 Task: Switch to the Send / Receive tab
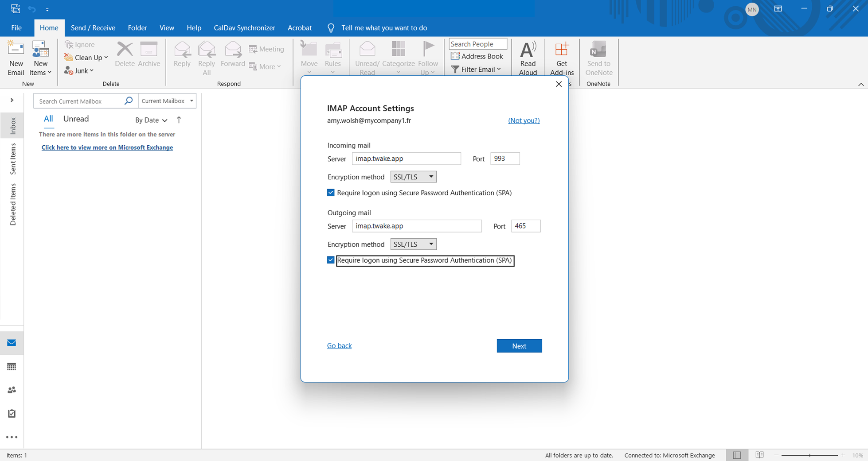coord(93,28)
